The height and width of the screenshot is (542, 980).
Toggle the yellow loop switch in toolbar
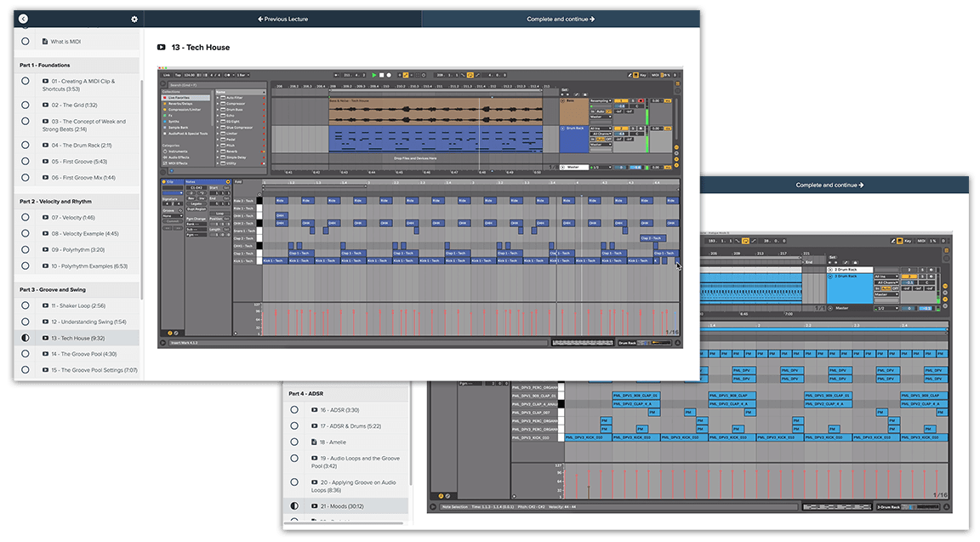pyautogui.click(x=470, y=75)
